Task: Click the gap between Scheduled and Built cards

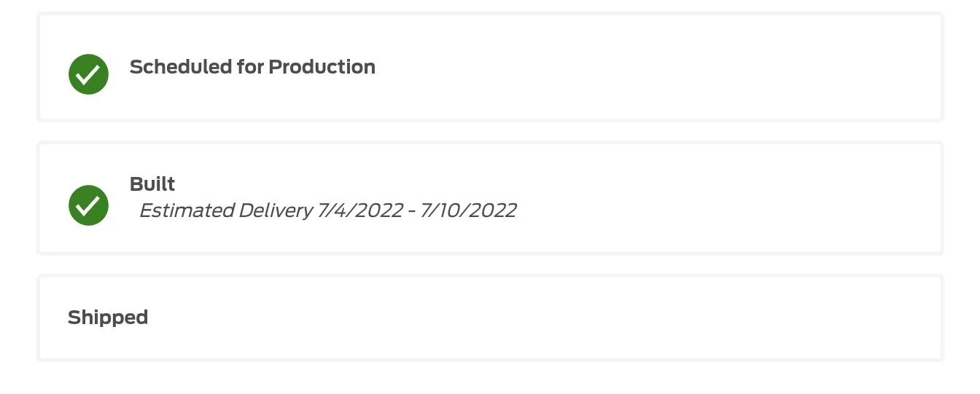Action: pos(490,132)
